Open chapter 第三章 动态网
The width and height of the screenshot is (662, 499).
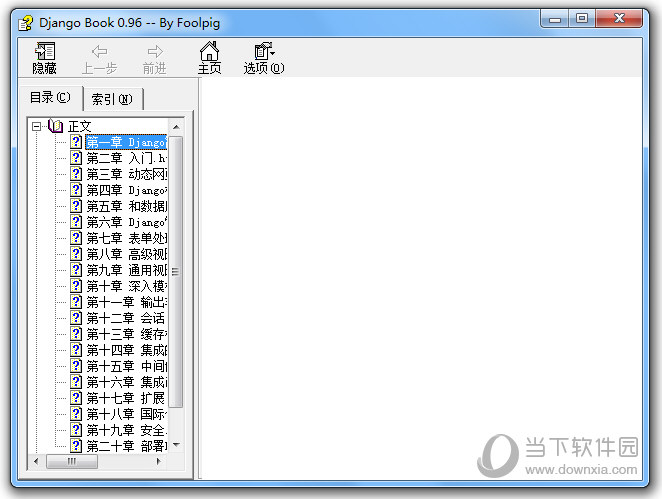click(126, 174)
